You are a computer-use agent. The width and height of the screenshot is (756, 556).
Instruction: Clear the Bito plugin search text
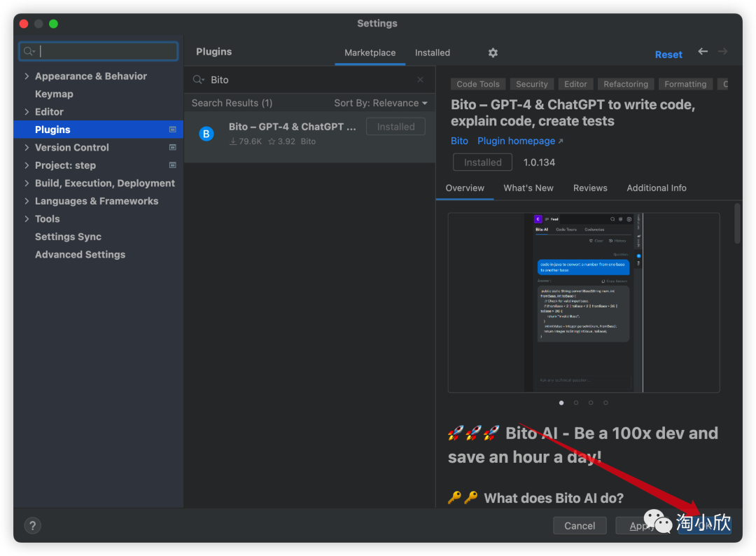coord(420,80)
